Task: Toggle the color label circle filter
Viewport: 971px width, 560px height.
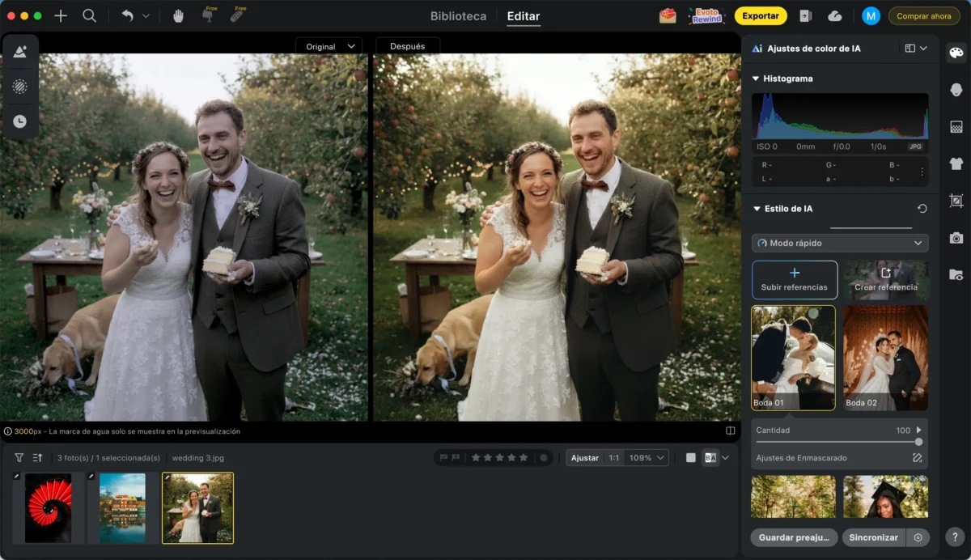Action: click(x=544, y=458)
